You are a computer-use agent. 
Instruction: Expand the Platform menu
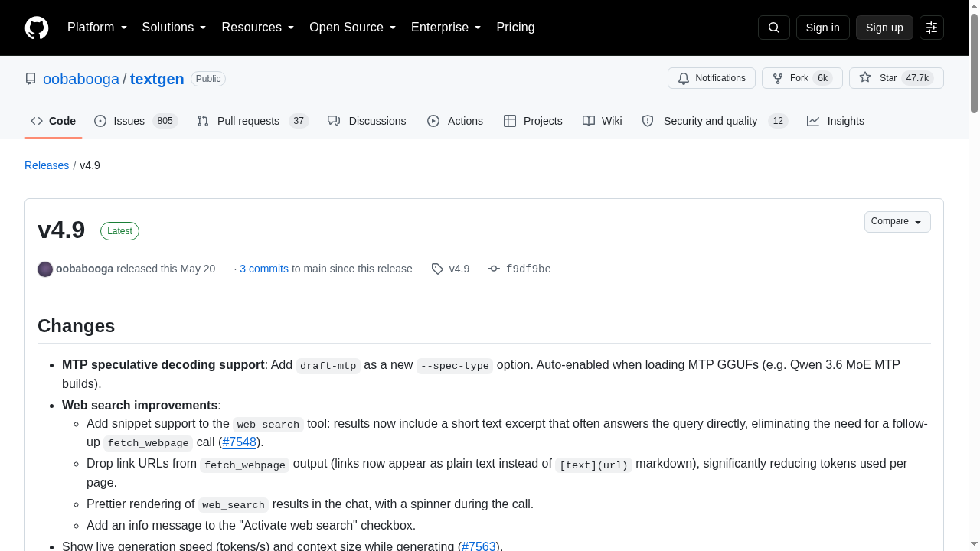pos(97,28)
